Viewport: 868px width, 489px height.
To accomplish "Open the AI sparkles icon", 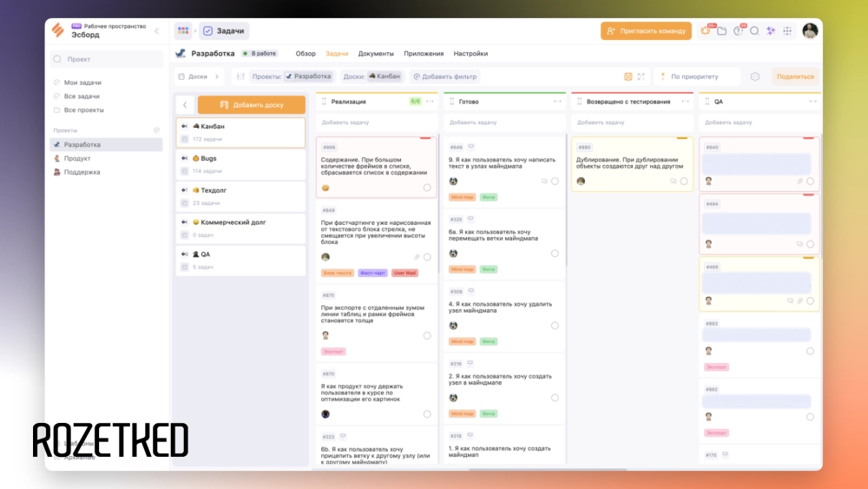I will [771, 31].
